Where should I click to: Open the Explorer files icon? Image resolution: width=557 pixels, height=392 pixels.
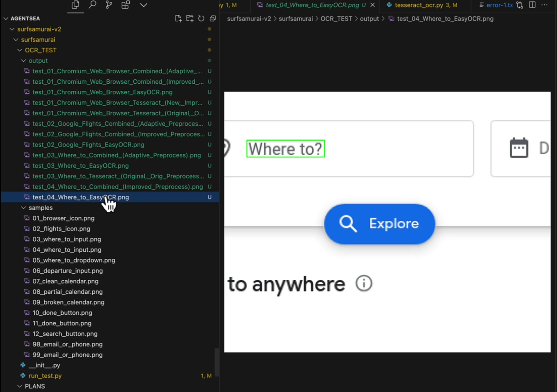(x=75, y=5)
